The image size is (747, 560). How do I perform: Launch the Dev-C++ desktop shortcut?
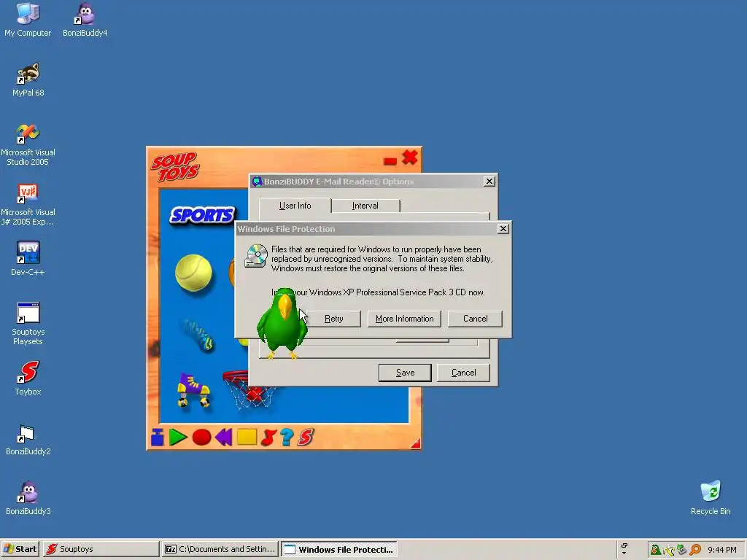click(28, 259)
